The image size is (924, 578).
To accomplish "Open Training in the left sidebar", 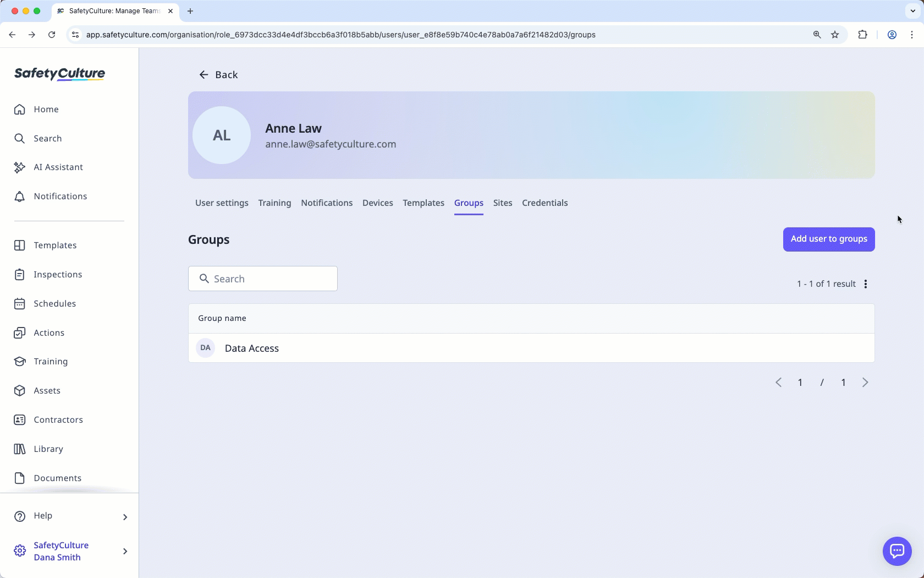I will tap(41, 362).
